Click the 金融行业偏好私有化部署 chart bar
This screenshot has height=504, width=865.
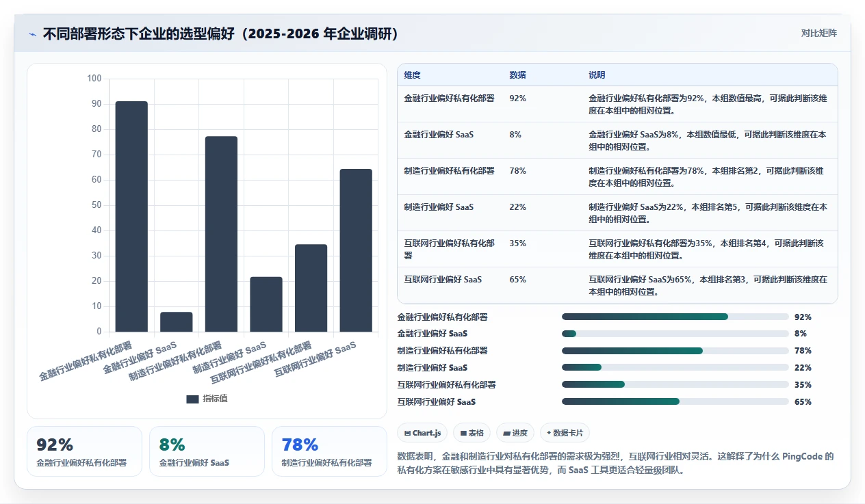click(131, 217)
